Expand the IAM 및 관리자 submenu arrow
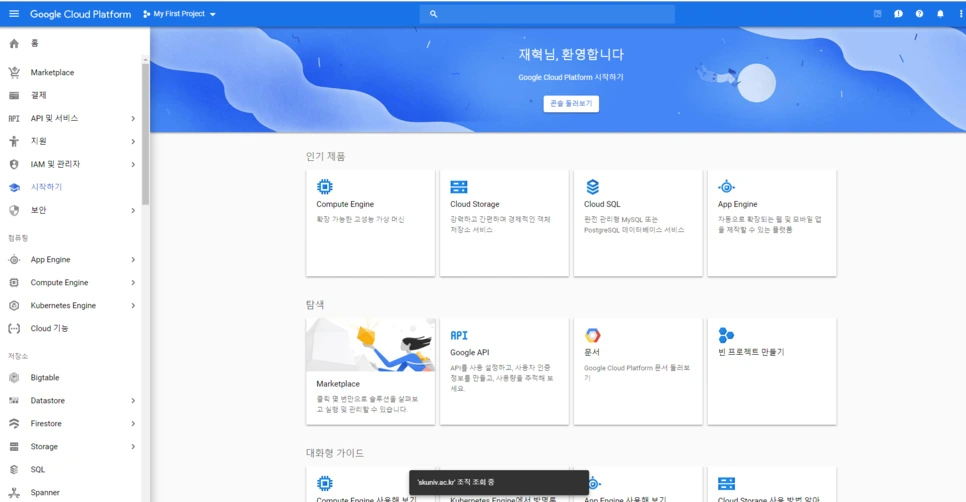This screenshot has height=502, width=966. [133, 164]
